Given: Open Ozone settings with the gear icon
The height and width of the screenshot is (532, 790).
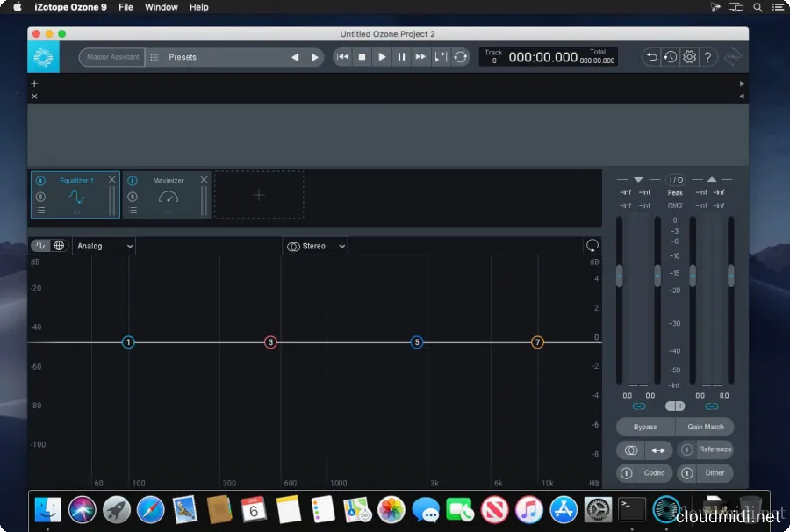Looking at the screenshot, I should click(x=689, y=56).
